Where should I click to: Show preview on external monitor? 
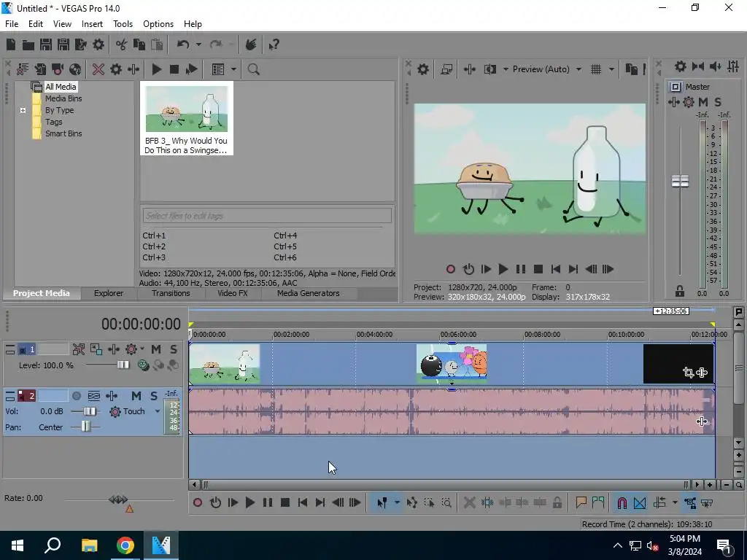click(446, 69)
